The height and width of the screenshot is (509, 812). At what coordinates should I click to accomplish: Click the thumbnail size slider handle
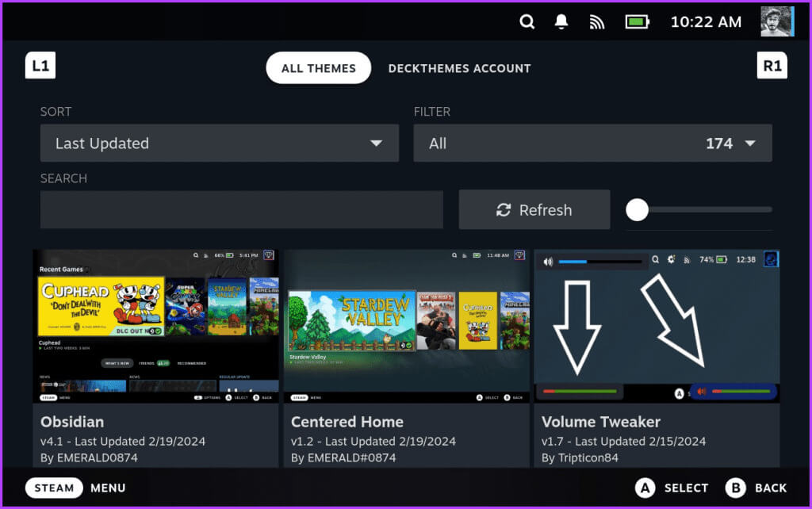[x=637, y=210]
